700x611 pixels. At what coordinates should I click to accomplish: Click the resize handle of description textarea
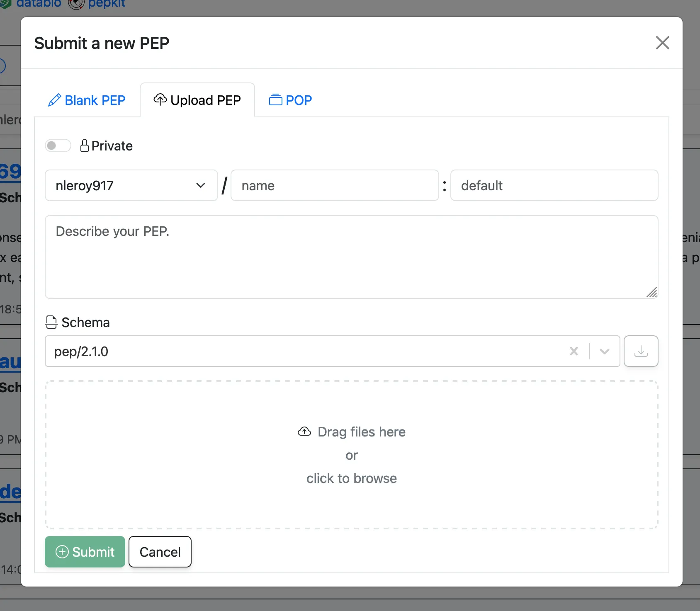tap(651, 292)
